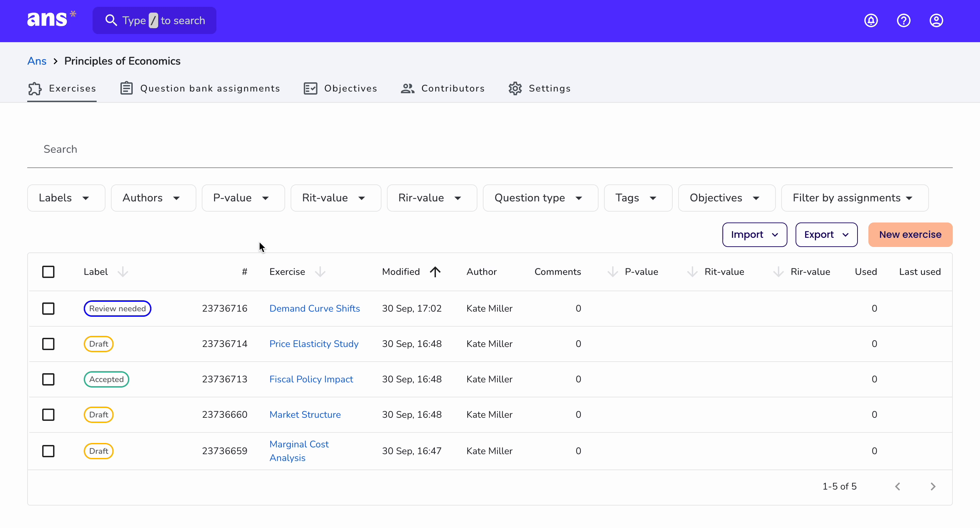Viewport: 980px width, 528px height.
Task: Open the notifications bell icon
Action: click(x=871, y=20)
